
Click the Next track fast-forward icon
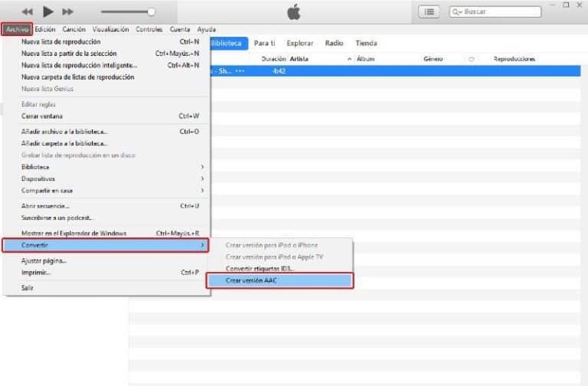(68, 11)
